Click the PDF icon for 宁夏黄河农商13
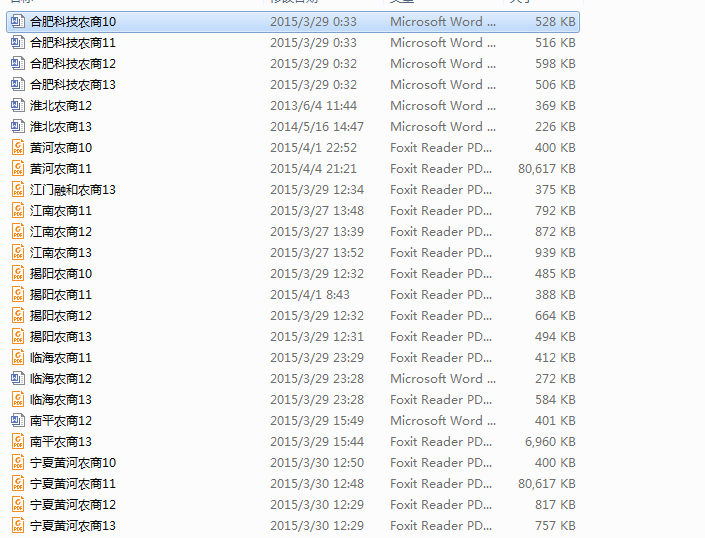Screen dimensions: 705x538 (x=18, y=526)
